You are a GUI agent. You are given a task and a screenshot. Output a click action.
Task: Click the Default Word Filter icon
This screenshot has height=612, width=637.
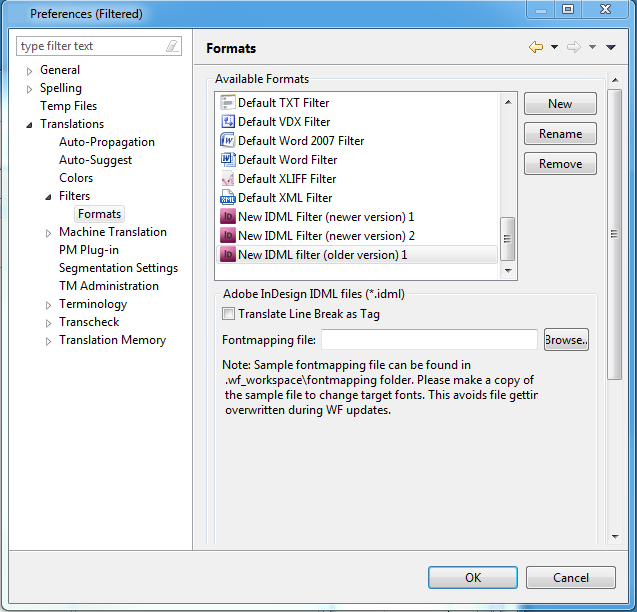[x=228, y=159]
